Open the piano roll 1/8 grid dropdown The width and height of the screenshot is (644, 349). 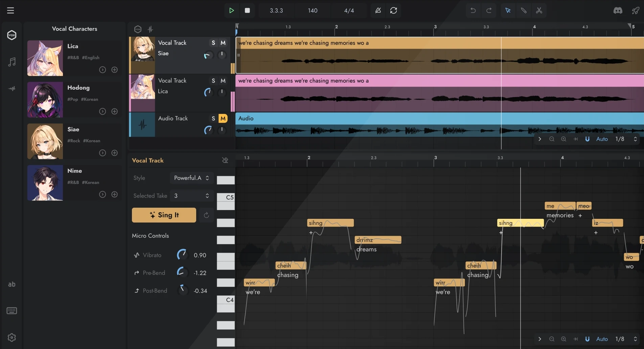(626, 339)
